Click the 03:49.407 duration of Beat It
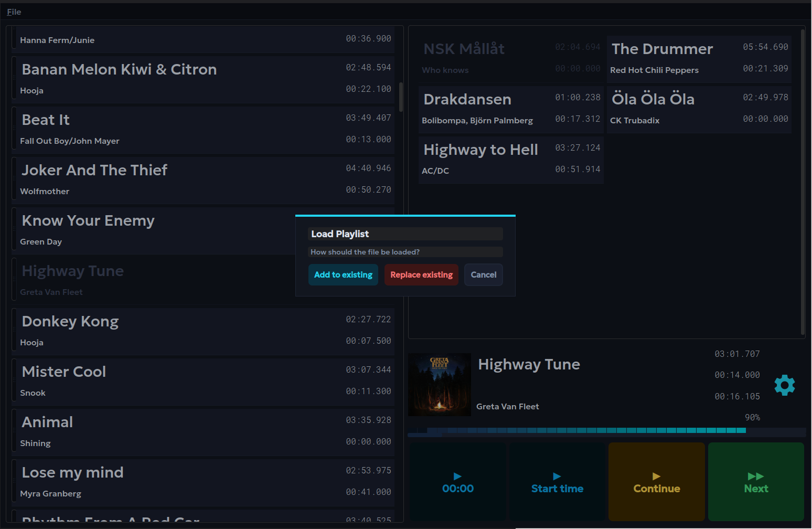Viewport: 812px width, 529px height. click(x=368, y=118)
